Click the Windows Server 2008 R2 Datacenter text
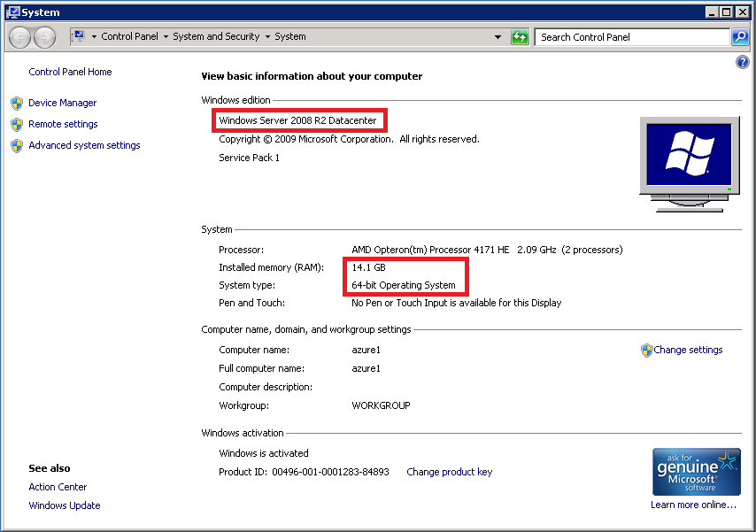The height and width of the screenshot is (532, 756). [297, 120]
